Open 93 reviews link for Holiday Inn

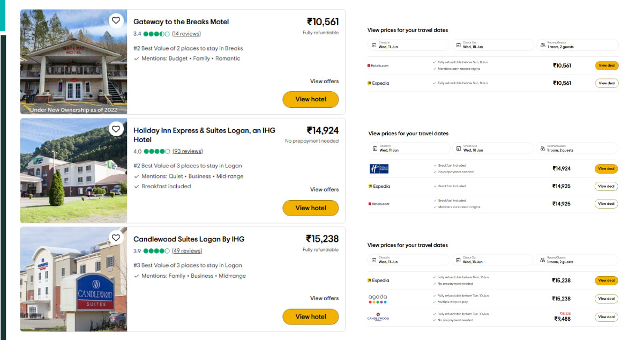(188, 151)
